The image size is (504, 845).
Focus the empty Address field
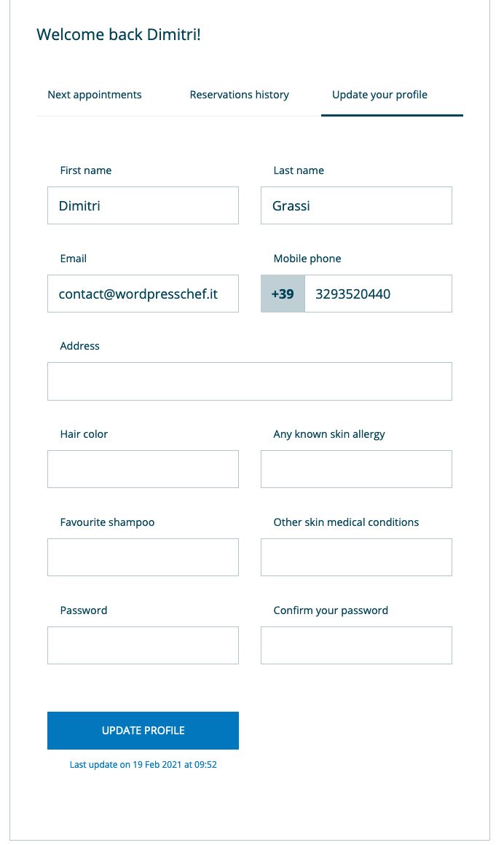[x=249, y=381]
